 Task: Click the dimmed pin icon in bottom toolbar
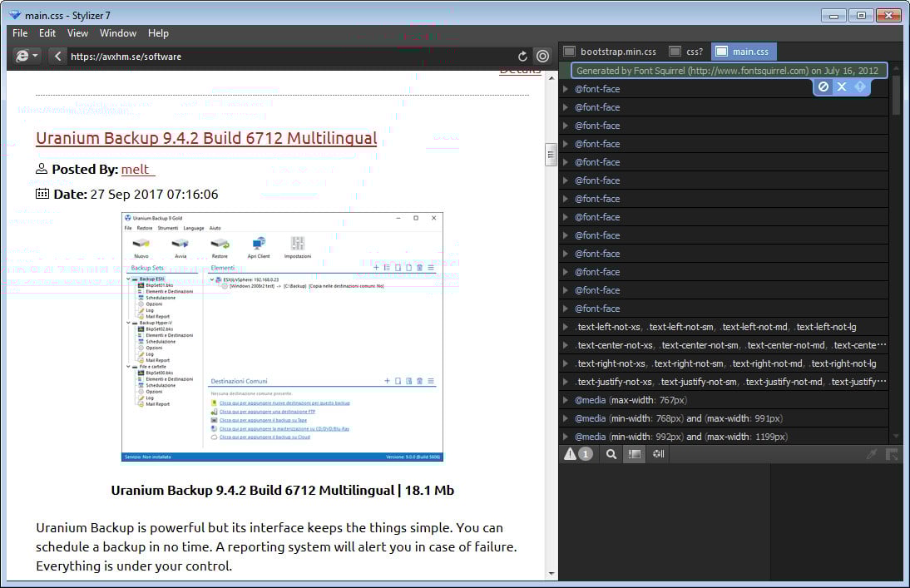coord(872,454)
